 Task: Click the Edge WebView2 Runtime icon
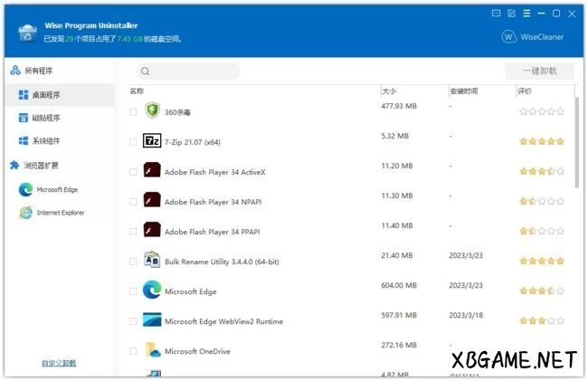[x=151, y=320]
